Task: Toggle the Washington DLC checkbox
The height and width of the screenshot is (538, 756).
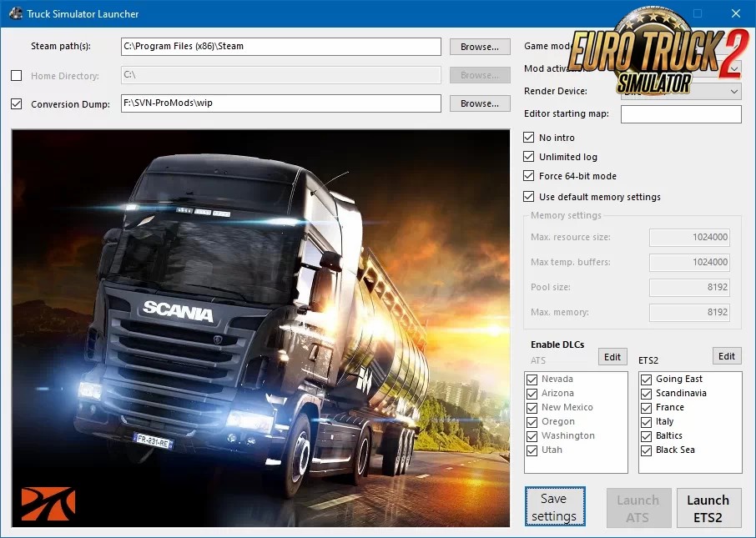Action: (532, 436)
